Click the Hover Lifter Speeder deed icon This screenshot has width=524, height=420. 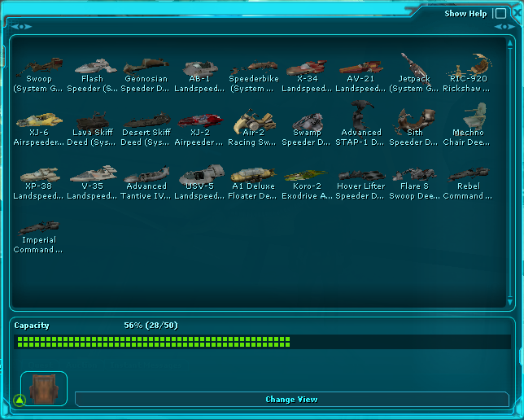362,175
